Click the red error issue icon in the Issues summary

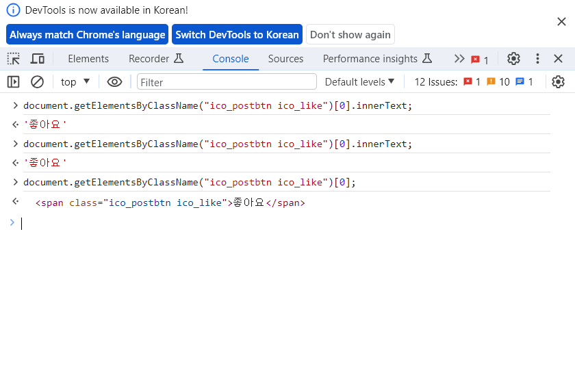[468, 81]
